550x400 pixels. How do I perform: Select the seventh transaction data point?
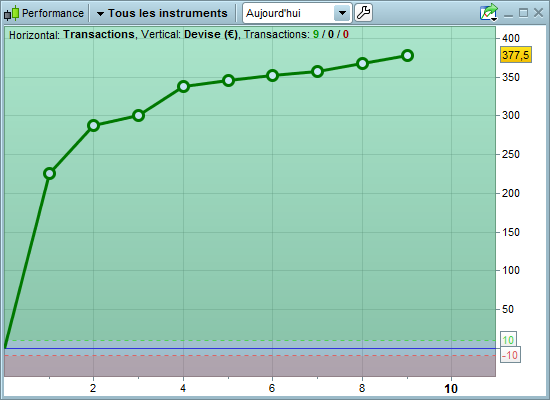(x=317, y=72)
